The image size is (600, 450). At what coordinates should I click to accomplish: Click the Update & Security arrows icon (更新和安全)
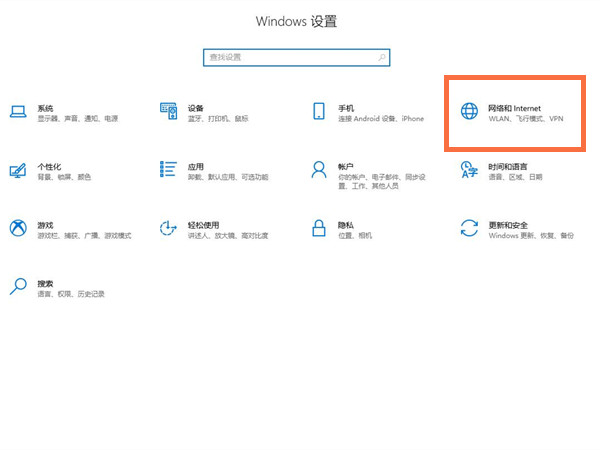pyautogui.click(x=469, y=229)
